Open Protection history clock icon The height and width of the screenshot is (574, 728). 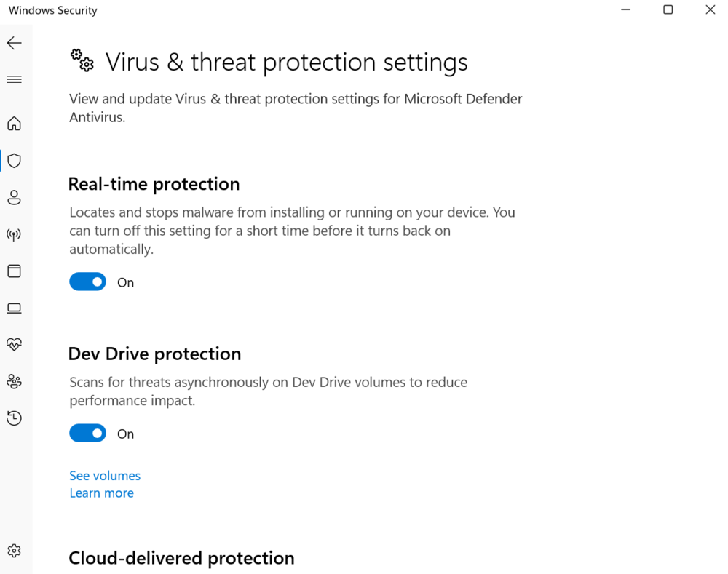coord(15,418)
